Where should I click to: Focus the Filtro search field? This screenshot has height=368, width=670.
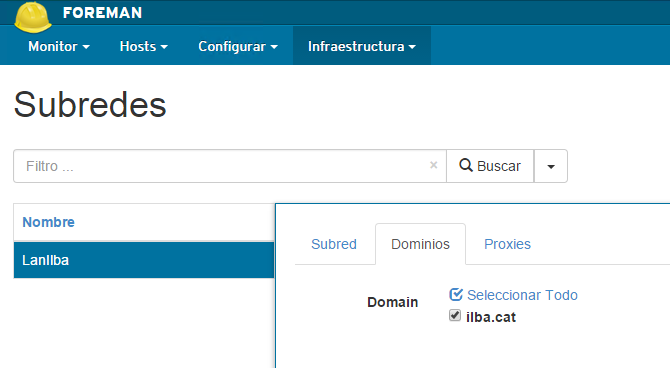230,166
